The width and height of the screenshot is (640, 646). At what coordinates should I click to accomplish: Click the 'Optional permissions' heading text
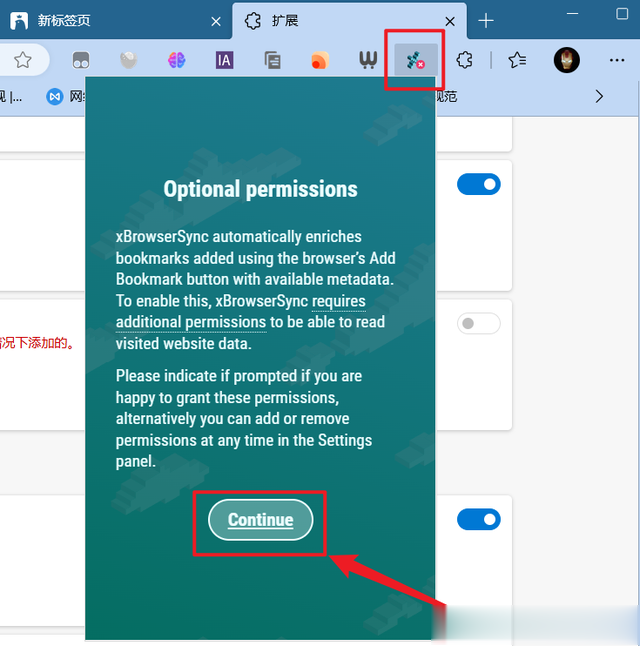(260, 189)
